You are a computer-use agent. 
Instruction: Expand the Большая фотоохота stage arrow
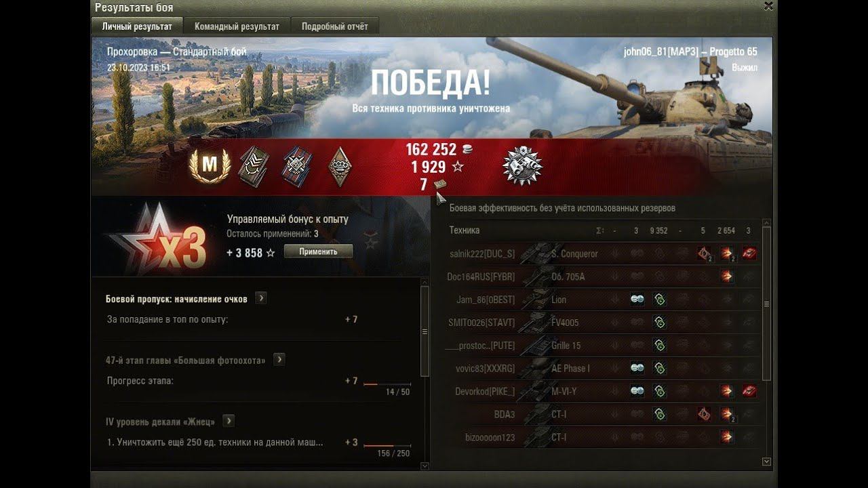point(279,360)
